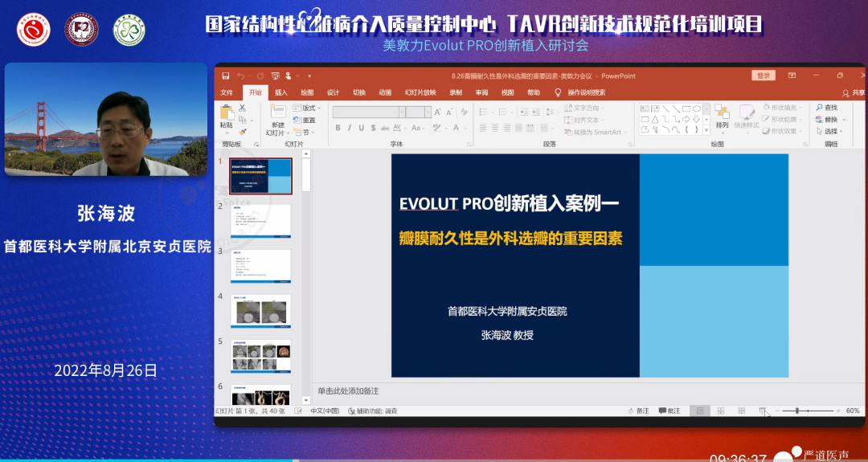Select slide 4 thumbnail in panel
This screenshot has height=462, width=868.
pos(260,311)
